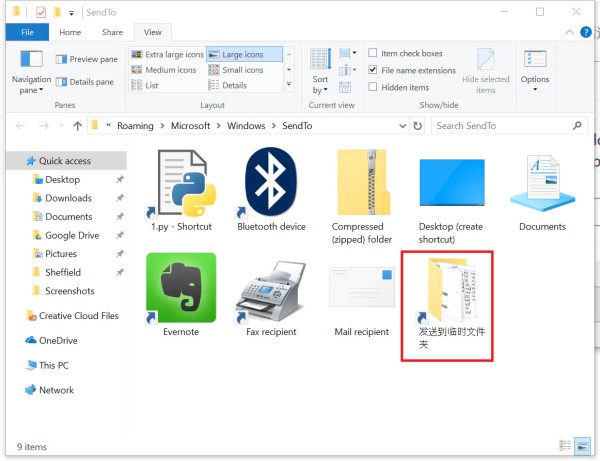Viewport: 600px width, 461px height.
Task: Open the File tab
Action: click(27, 32)
